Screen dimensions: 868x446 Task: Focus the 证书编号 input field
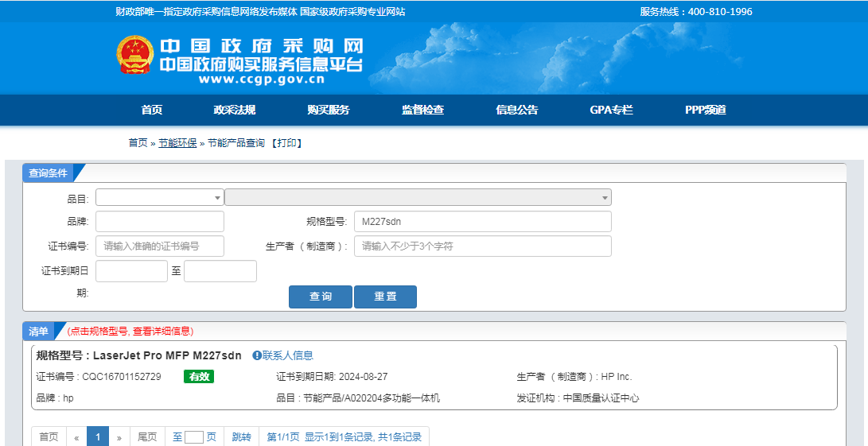click(x=159, y=246)
